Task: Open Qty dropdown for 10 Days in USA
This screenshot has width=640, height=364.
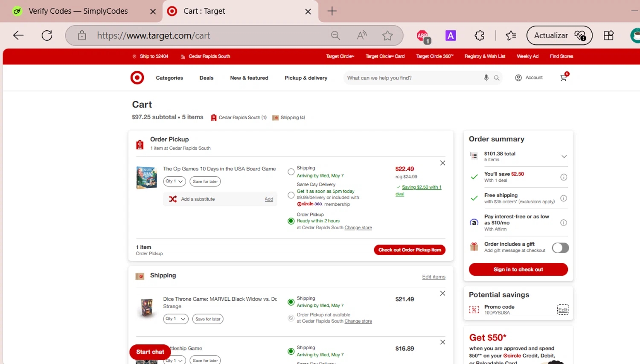Action: [175, 181]
